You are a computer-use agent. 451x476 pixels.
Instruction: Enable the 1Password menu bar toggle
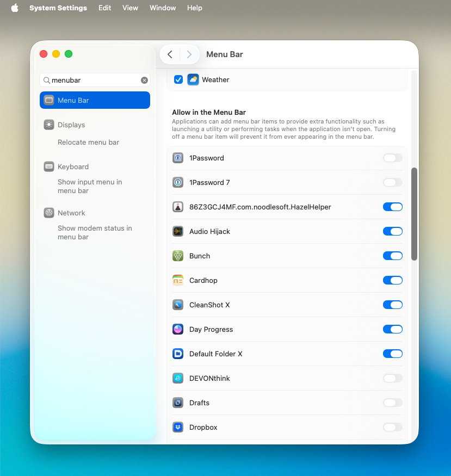pos(392,158)
